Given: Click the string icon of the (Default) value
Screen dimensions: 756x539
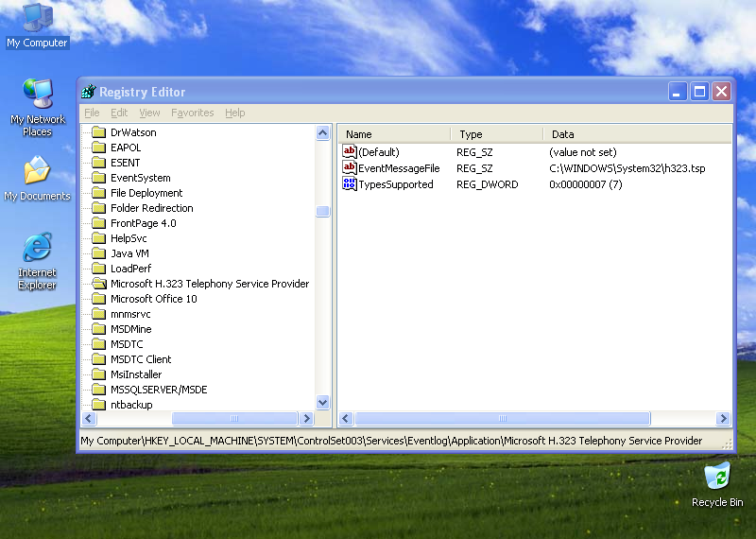Looking at the screenshot, I should [349, 151].
